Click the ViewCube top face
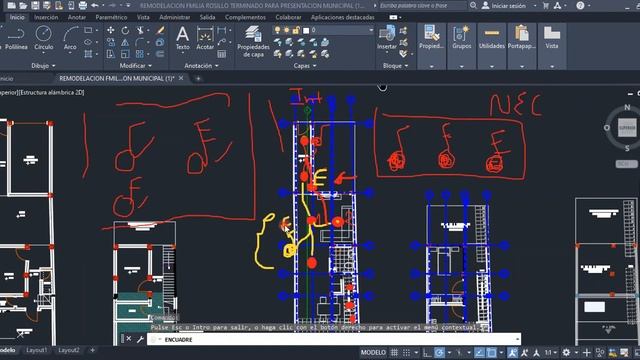Image resolution: width=640 pixels, height=360 pixels. 627,127
